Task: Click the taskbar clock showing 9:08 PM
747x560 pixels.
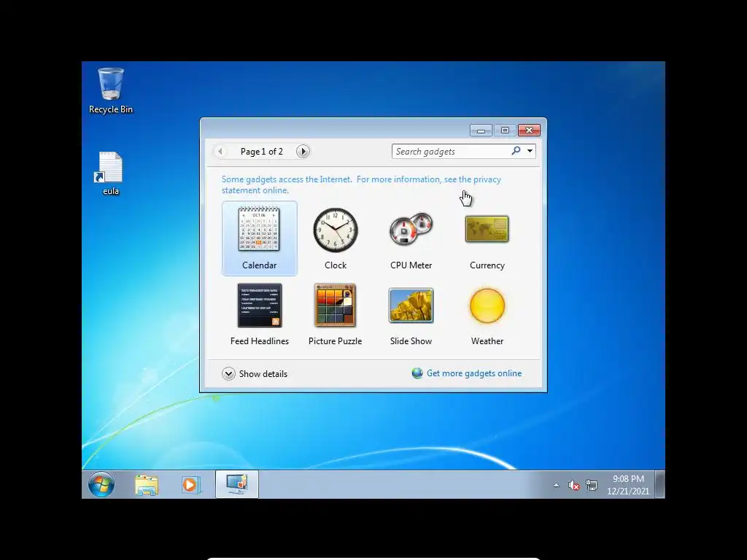Action: [x=628, y=485]
